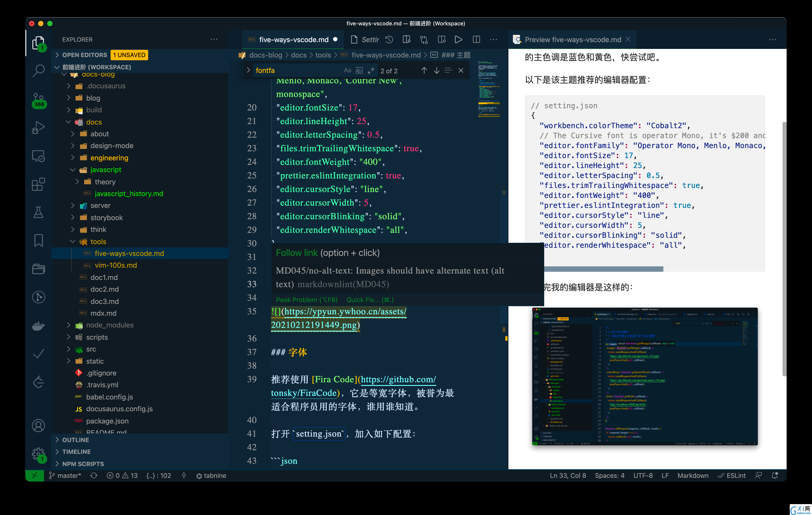
Task: Click the tools breadcrumb item
Action: point(323,55)
